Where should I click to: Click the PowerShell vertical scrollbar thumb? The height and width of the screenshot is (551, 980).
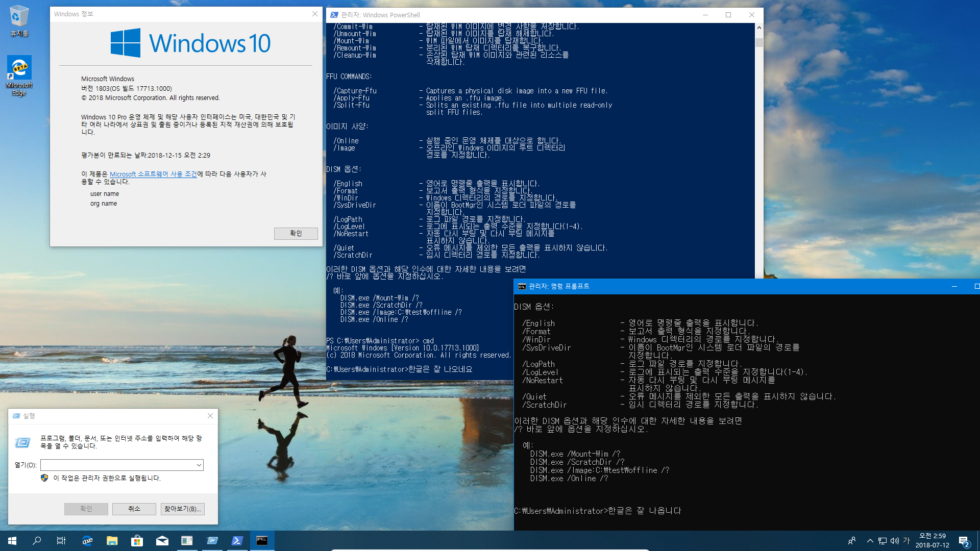759,42
